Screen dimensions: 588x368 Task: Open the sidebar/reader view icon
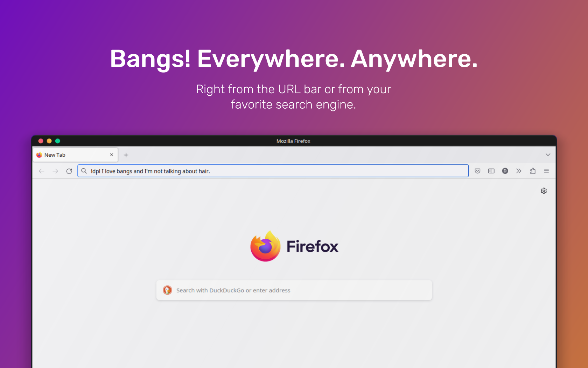click(x=491, y=171)
